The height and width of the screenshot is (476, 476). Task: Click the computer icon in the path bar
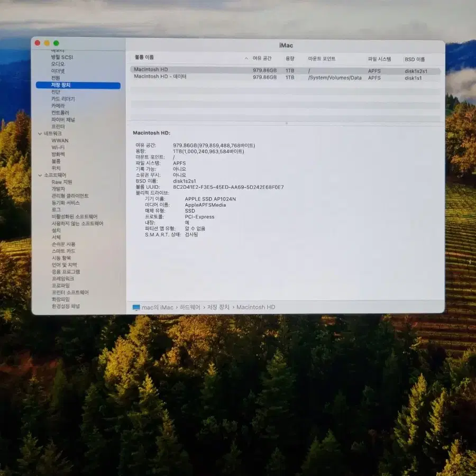pos(136,307)
